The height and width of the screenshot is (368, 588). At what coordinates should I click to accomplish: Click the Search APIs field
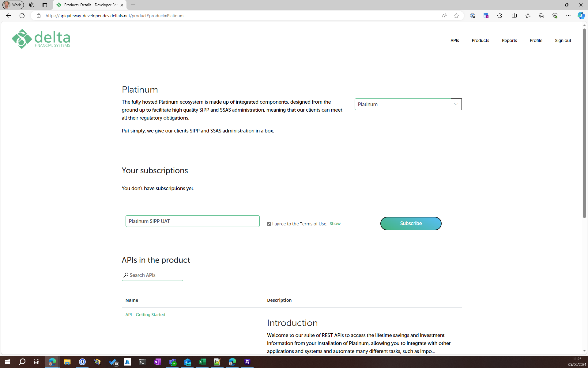(x=153, y=275)
